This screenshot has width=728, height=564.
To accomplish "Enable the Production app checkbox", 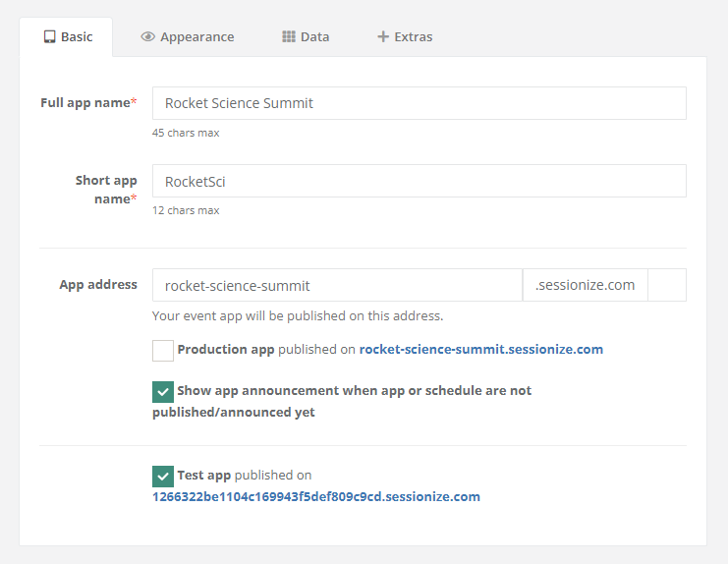I will coord(163,350).
